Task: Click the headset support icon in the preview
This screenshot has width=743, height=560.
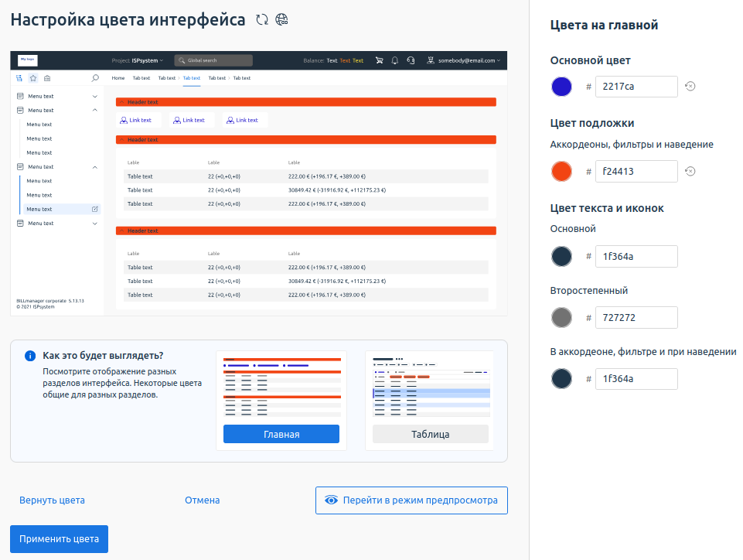Action: click(x=411, y=60)
